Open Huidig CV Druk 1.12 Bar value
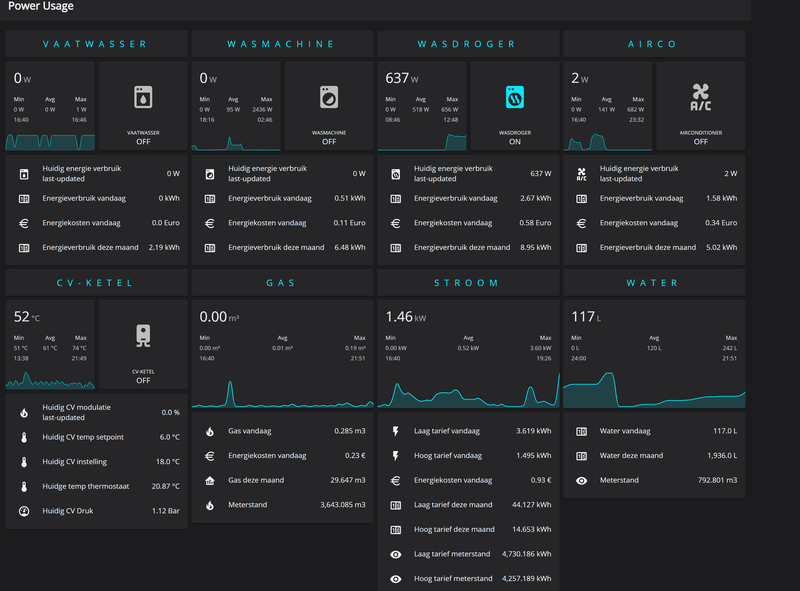The width and height of the screenshot is (800, 591). pyautogui.click(x=165, y=511)
